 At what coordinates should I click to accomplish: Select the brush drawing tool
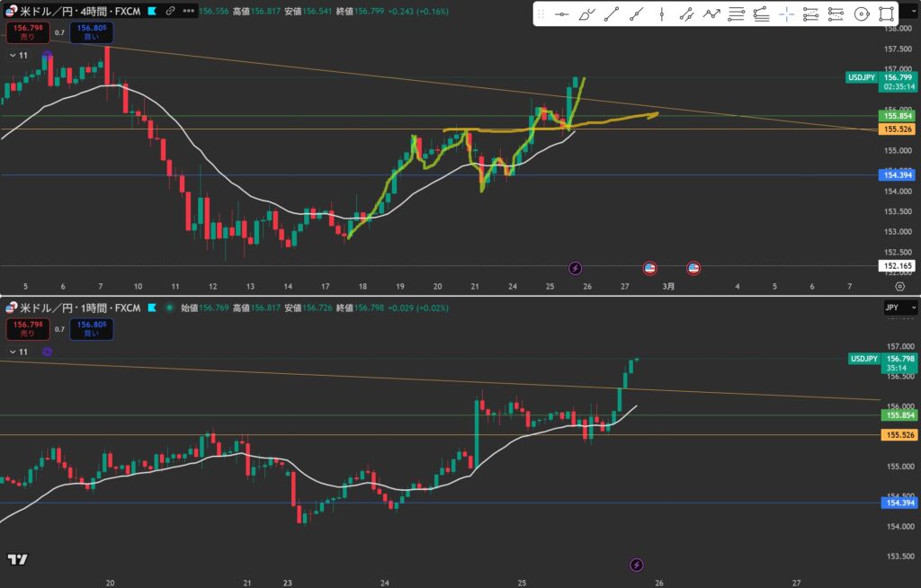pyautogui.click(x=586, y=14)
